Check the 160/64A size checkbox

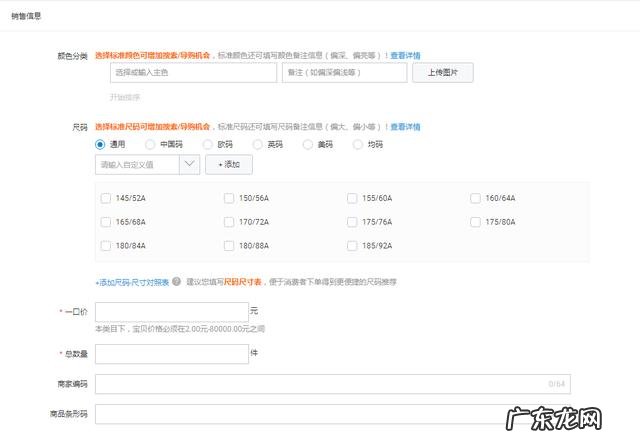pyautogui.click(x=476, y=198)
